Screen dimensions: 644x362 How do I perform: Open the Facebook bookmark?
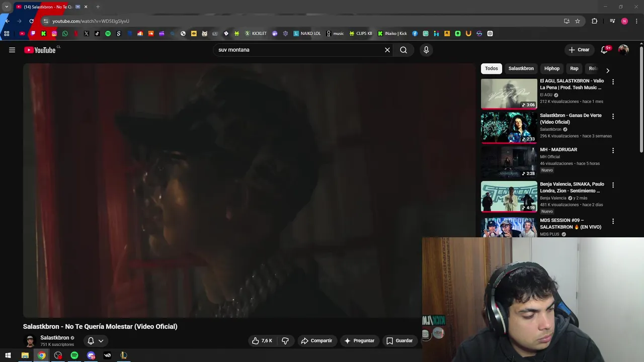[x=415, y=34]
